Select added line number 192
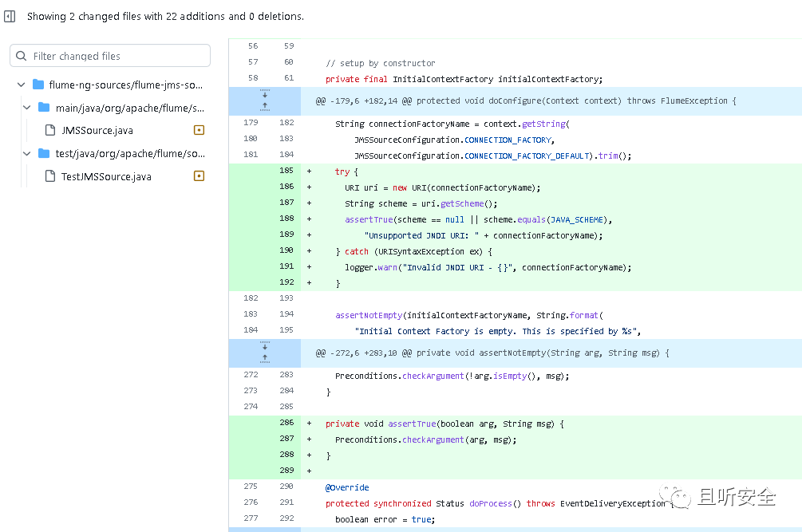 coord(286,282)
